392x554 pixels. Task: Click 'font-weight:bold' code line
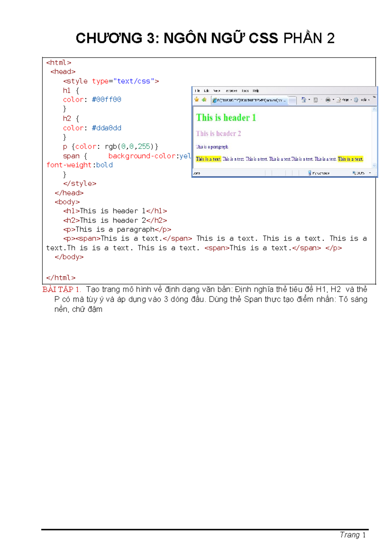pyautogui.click(x=80, y=165)
